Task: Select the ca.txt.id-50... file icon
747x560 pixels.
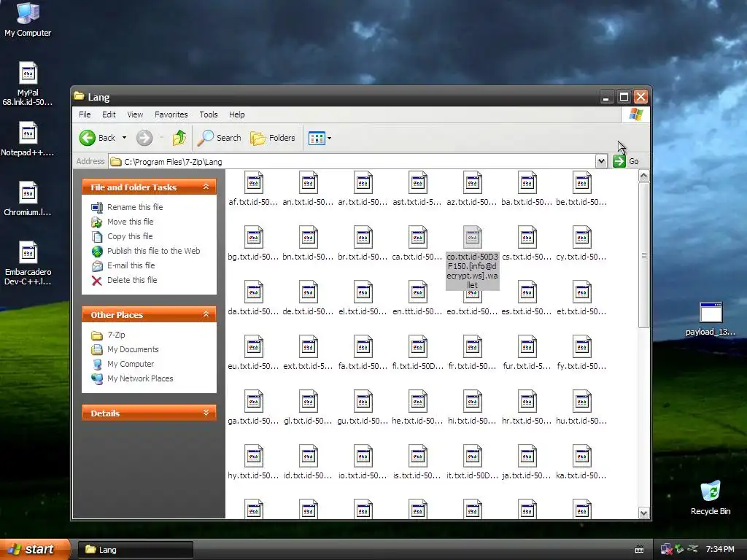Action: tap(418, 237)
